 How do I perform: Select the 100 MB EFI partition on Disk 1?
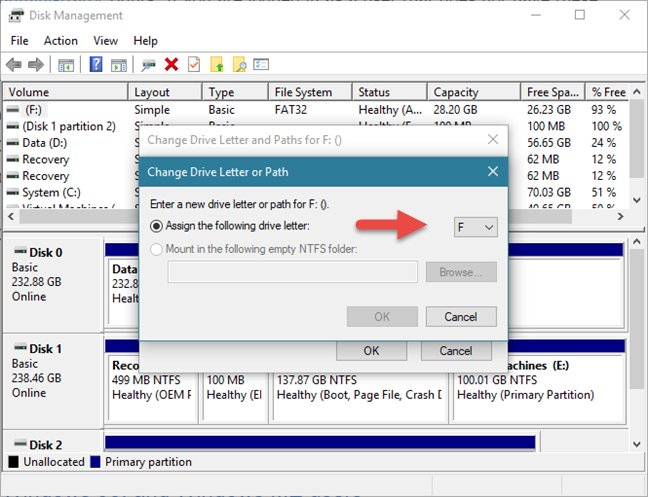[x=234, y=388]
